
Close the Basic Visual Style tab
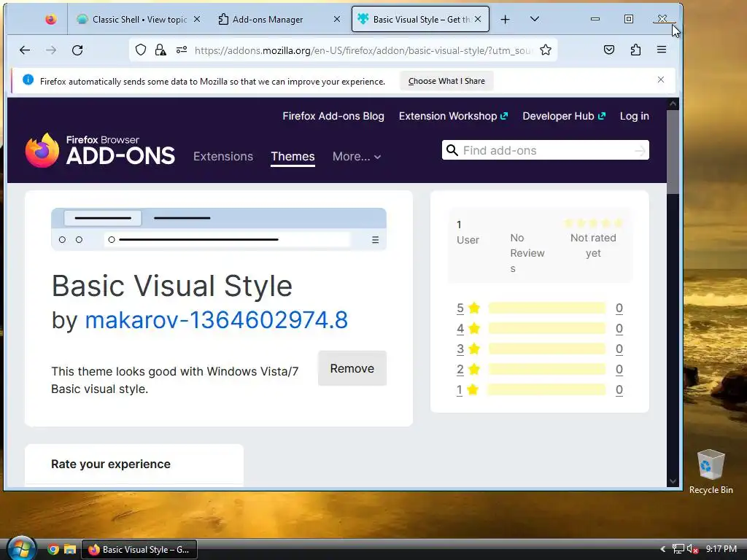pos(478,19)
